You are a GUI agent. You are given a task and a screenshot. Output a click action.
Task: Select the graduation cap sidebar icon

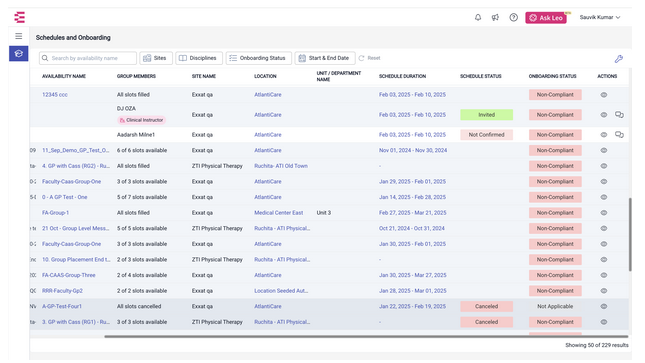[x=19, y=54]
